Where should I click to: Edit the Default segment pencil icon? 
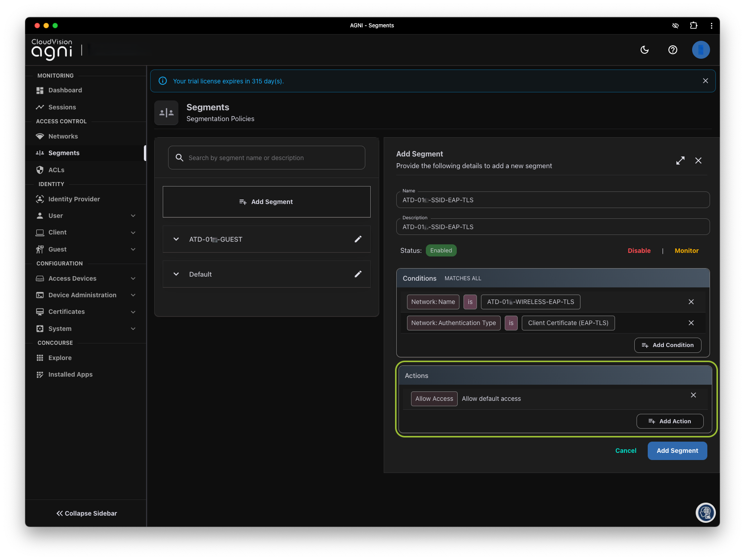pyautogui.click(x=358, y=274)
